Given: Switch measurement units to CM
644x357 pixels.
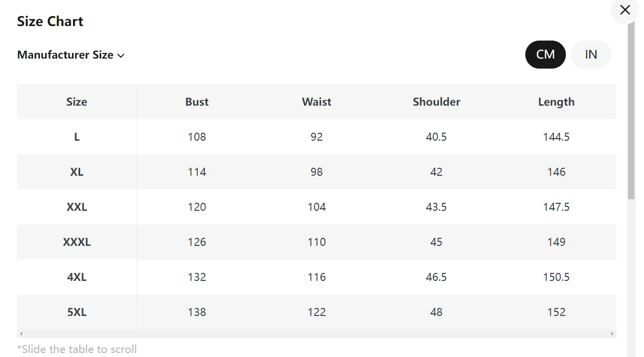Looking at the screenshot, I should coord(545,55).
